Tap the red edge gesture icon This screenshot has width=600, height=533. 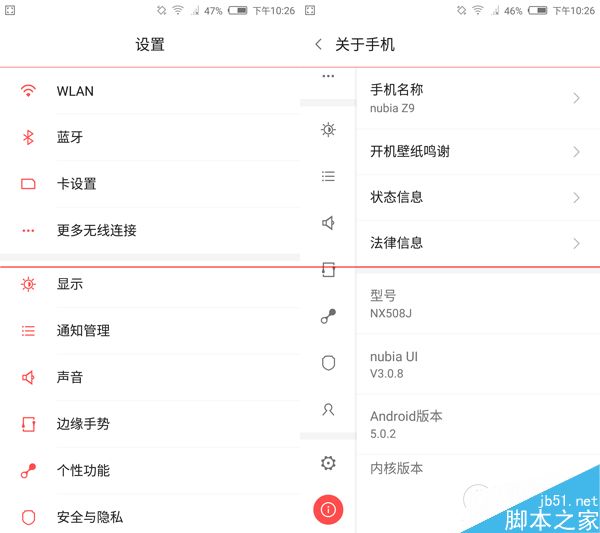click(28, 424)
